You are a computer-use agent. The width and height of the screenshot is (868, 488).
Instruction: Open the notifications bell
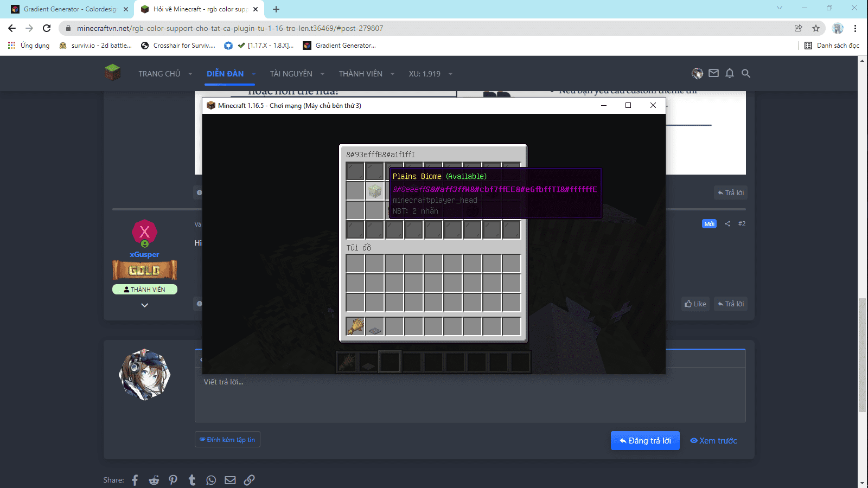pos(730,73)
